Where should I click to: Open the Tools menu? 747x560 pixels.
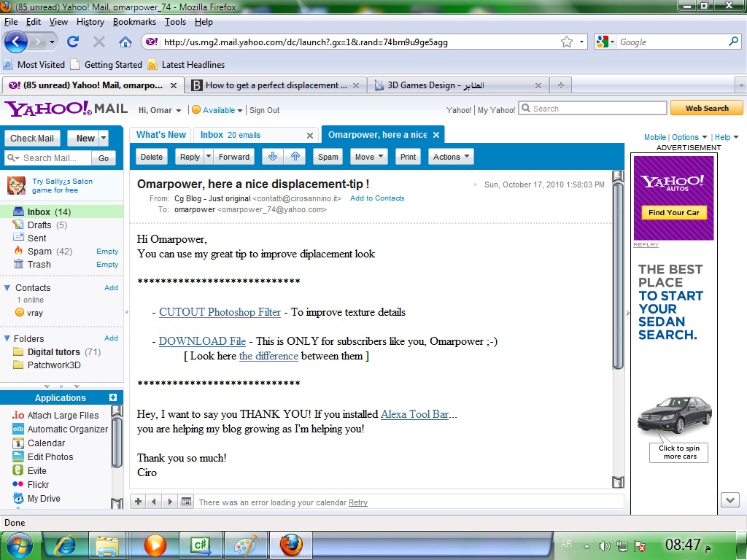coord(175,22)
